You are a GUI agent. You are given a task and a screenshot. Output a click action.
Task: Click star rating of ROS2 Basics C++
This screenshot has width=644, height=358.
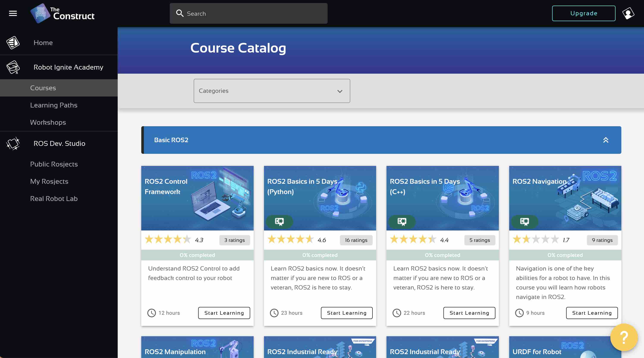(413, 239)
